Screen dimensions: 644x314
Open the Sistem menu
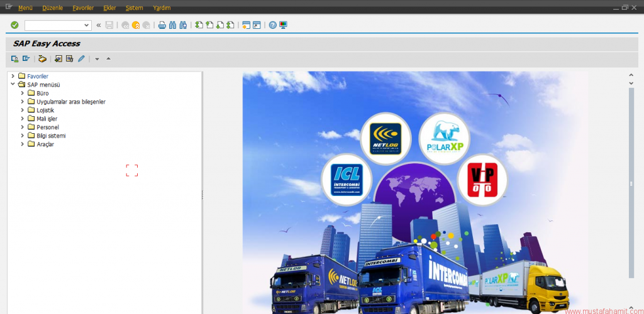tap(135, 8)
